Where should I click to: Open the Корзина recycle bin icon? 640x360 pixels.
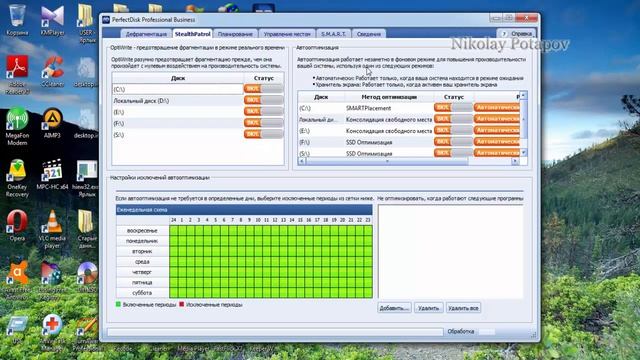[17, 16]
